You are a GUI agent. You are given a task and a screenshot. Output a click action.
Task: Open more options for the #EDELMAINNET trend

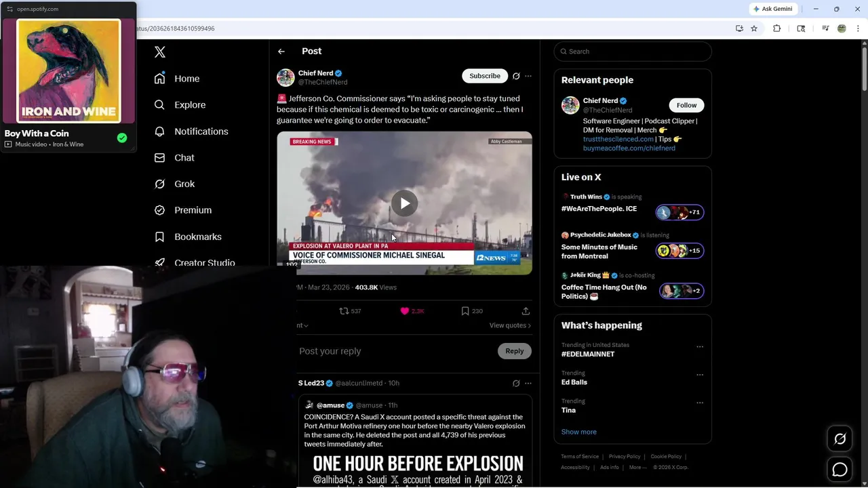(x=700, y=347)
